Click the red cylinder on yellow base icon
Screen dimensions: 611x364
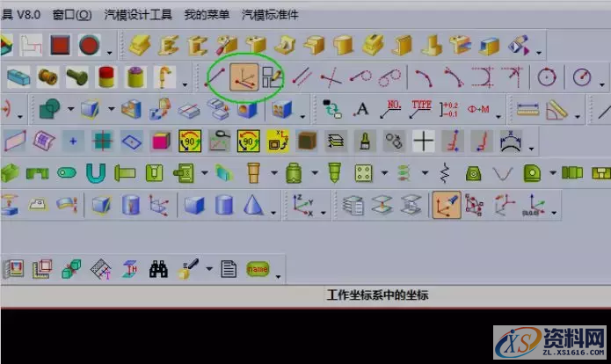tap(106, 76)
